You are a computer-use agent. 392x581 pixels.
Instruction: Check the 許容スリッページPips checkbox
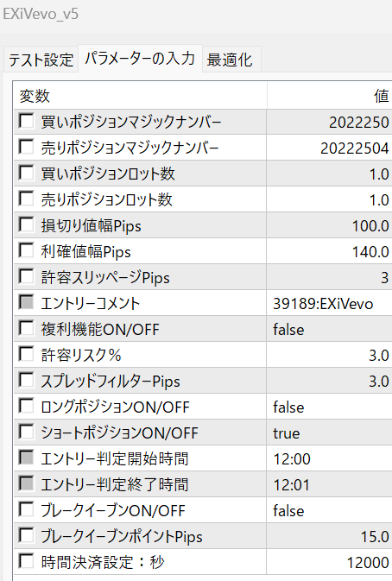click(26, 276)
